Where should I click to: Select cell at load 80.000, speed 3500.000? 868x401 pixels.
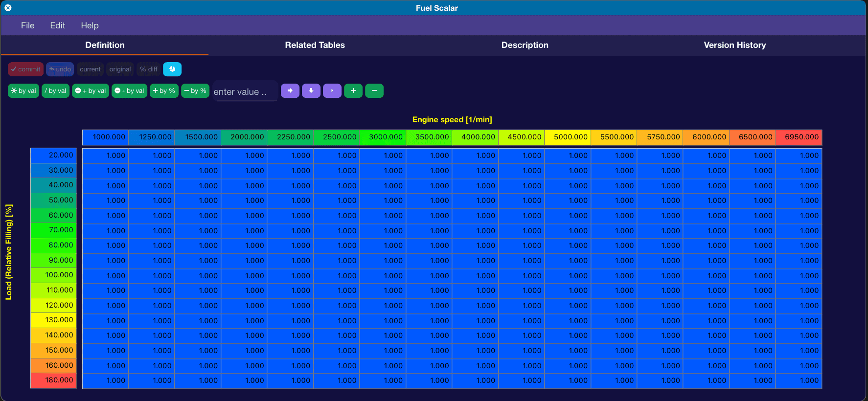pos(429,245)
